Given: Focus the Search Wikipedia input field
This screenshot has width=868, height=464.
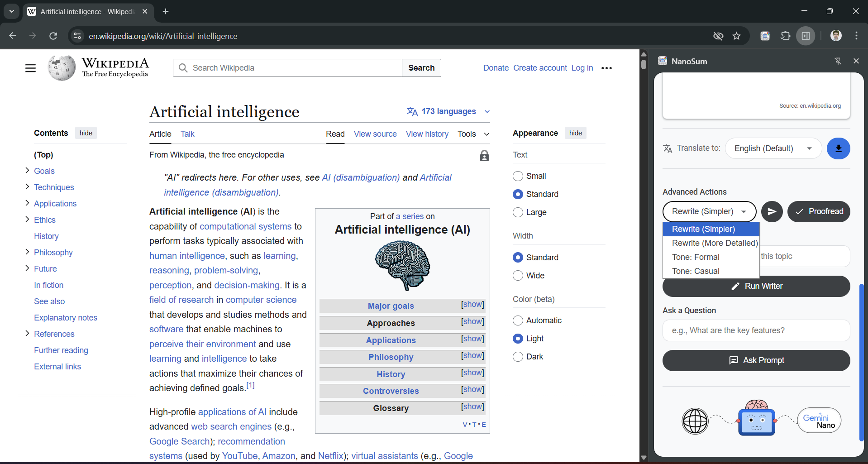Looking at the screenshot, I should [x=287, y=68].
